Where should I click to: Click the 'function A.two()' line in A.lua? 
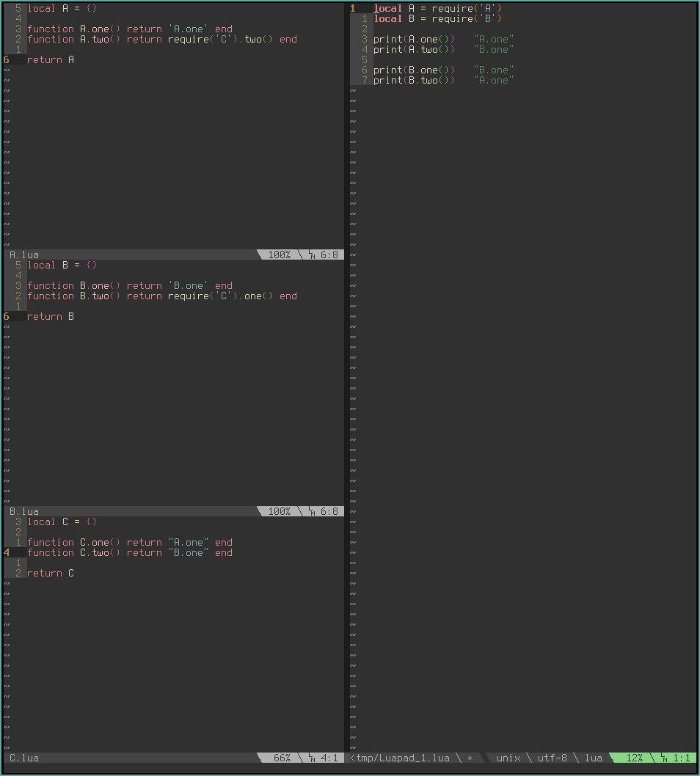click(162, 39)
